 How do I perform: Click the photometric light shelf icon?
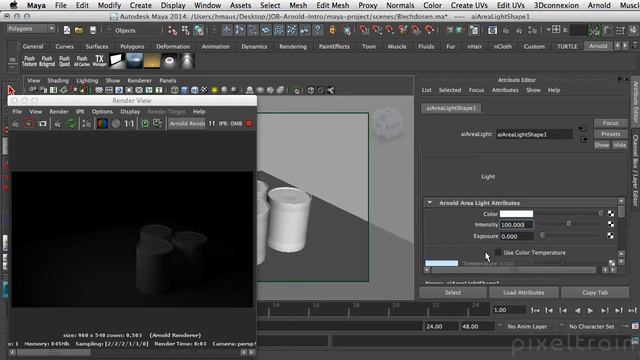pyautogui.click(x=187, y=61)
